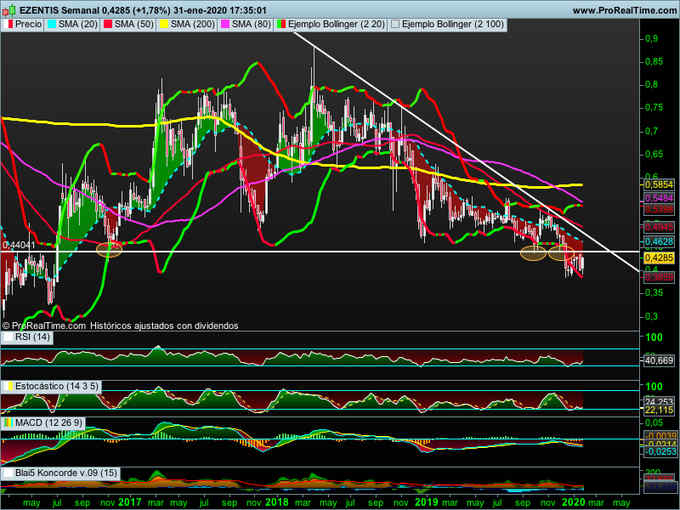Click the 40,669 RSI value tag
Screen dimensions: 680x510
659,360
